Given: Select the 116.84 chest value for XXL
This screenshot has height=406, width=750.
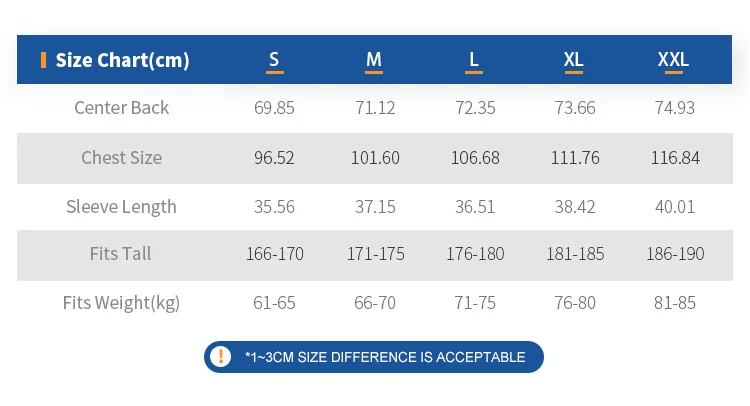Looking at the screenshot, I should [x=675, y=158].
